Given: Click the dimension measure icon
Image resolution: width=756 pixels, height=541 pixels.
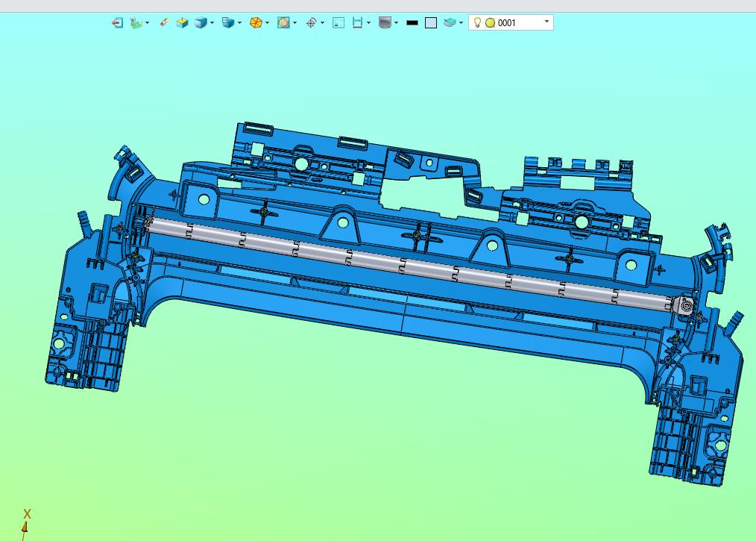Looking at the screenshot, I should pos(357,22).
